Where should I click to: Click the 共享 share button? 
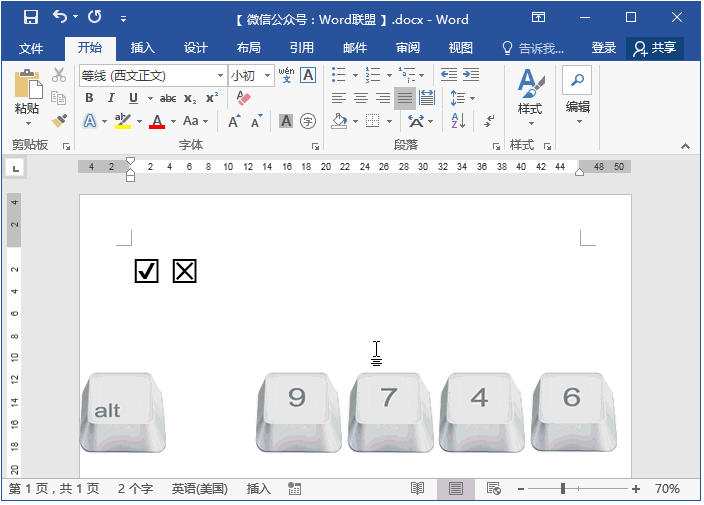[655, 48]
